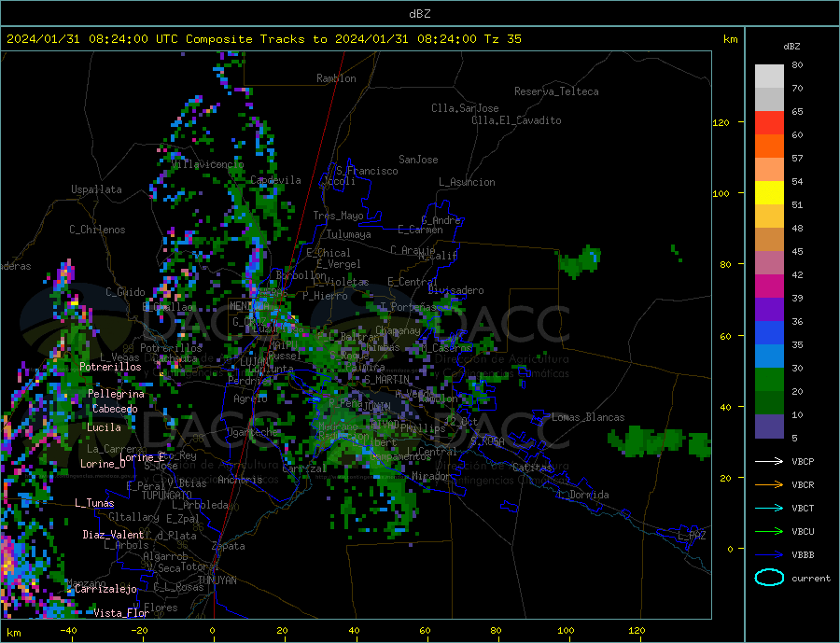
Task: Click the 'Reserva_Telteca' place label
Action: pos(556,91)
